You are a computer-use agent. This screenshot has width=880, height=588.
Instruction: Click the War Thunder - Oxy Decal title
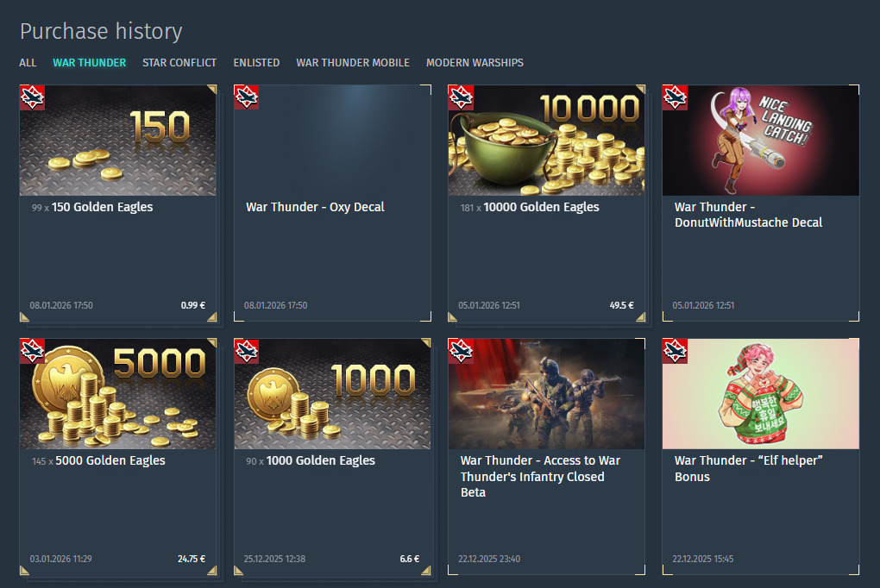click(316, 207)
